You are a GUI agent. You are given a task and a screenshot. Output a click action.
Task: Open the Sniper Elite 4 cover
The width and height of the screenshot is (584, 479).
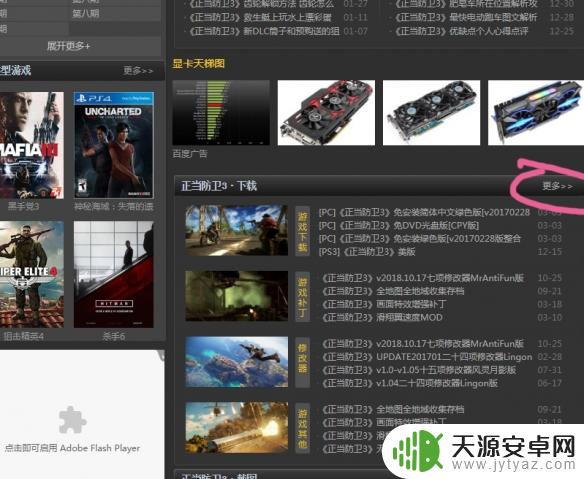[32, 275]
